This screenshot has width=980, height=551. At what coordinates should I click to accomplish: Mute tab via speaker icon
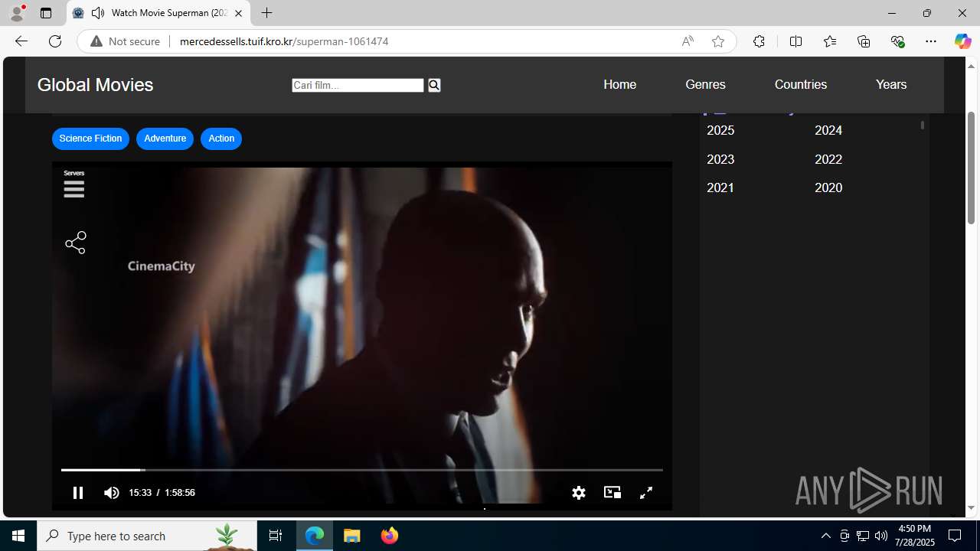[97, 13]
